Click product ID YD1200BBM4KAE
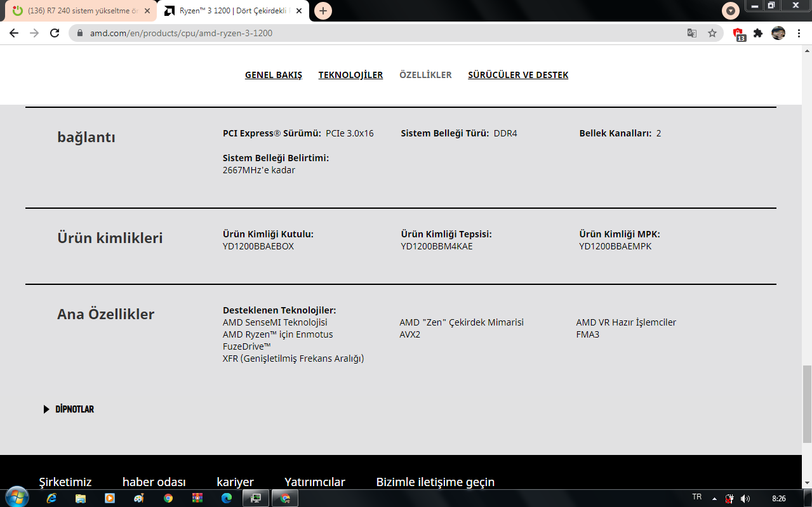This screenshot has width=812, height=507. click(437, 246)
